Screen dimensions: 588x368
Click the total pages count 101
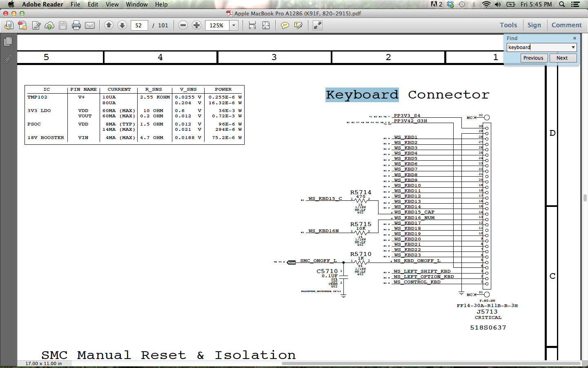[x=163, y=25]
